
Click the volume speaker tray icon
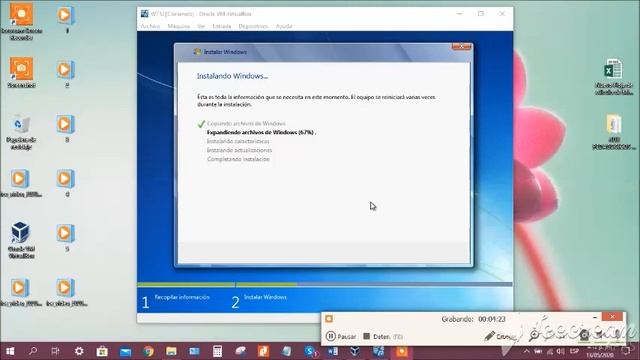coord(561,351)
